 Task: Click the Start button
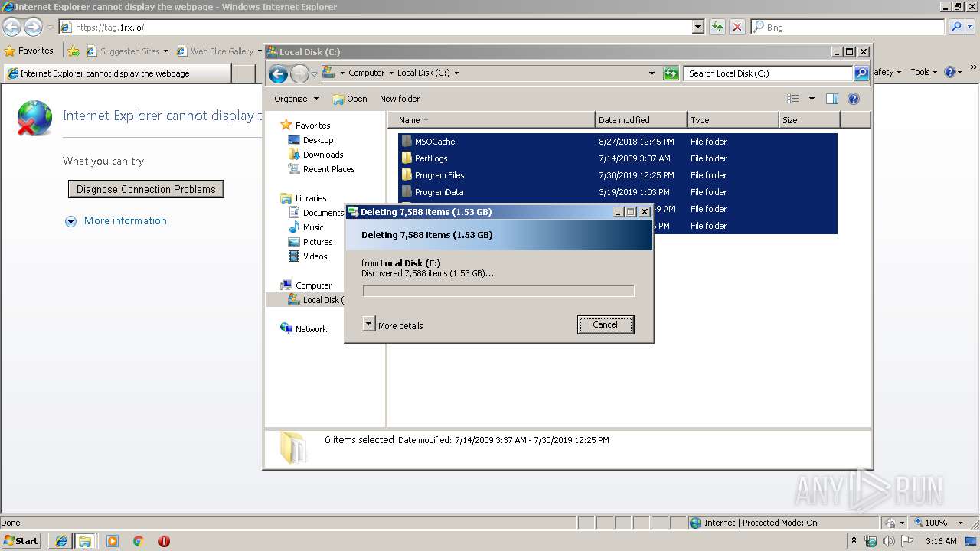[x=21, y=540]
